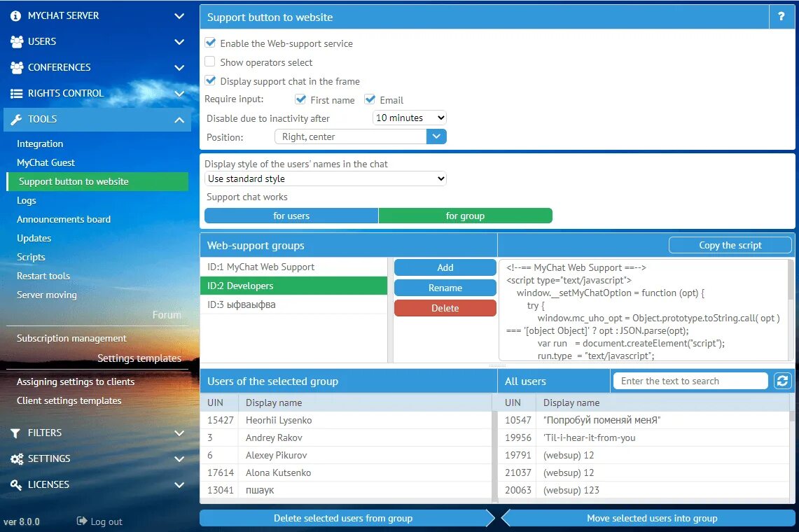Select group ID:1 MyChat Web Support
799x532 pixels.
pyautogui.click(x=294, y=267)
